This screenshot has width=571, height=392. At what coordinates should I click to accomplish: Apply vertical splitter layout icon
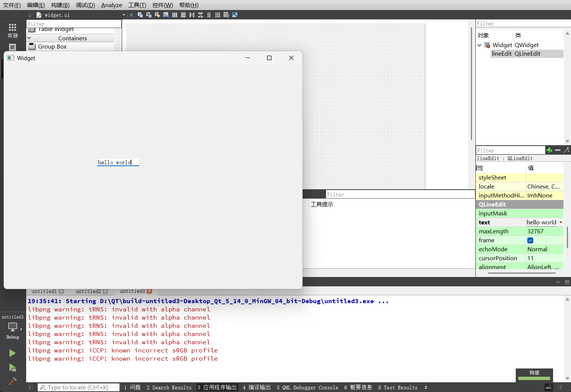(x=200, y=15)
